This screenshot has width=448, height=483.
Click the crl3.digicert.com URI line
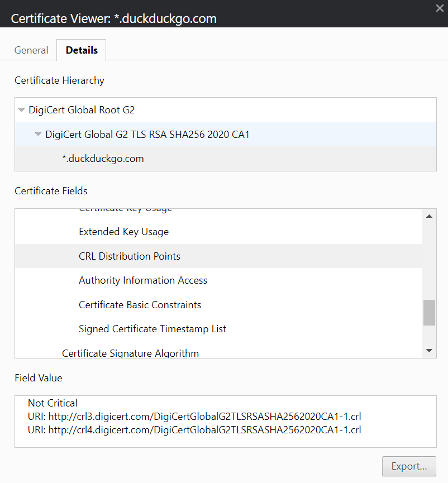click(194, 417)
